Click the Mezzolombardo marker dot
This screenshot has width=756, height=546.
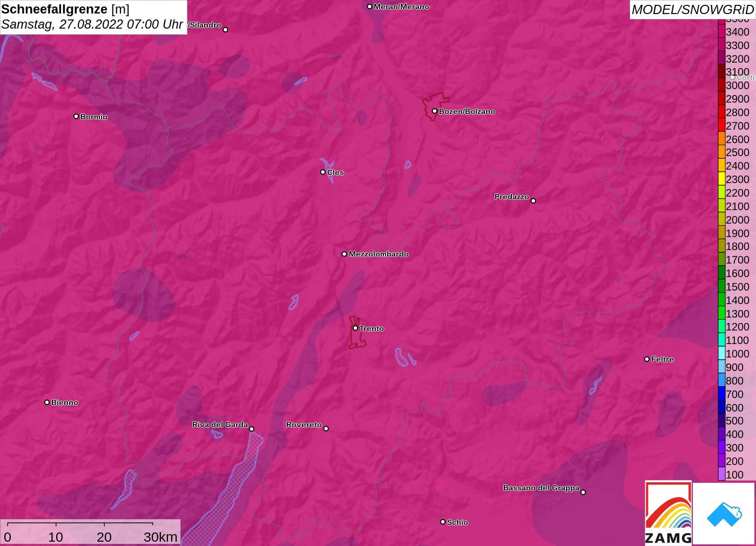(345, 254)
